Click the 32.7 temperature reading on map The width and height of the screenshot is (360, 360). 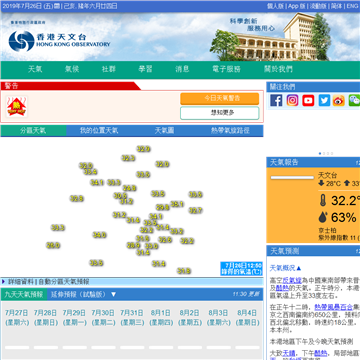(x=196, y=210)
